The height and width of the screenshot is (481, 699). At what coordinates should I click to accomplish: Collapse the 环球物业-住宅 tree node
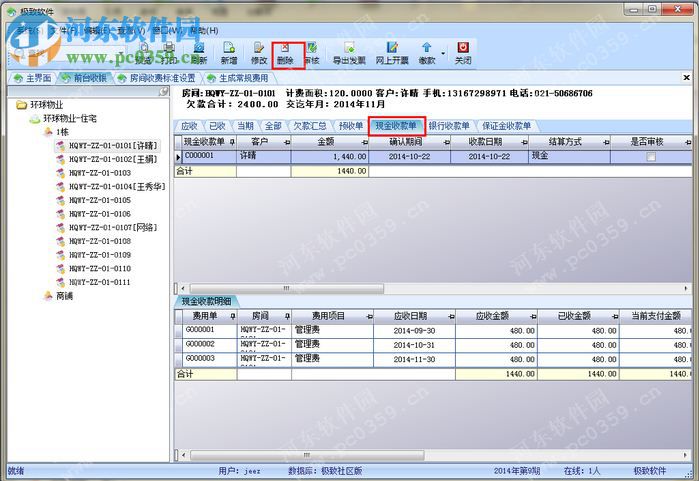[34, 119]
